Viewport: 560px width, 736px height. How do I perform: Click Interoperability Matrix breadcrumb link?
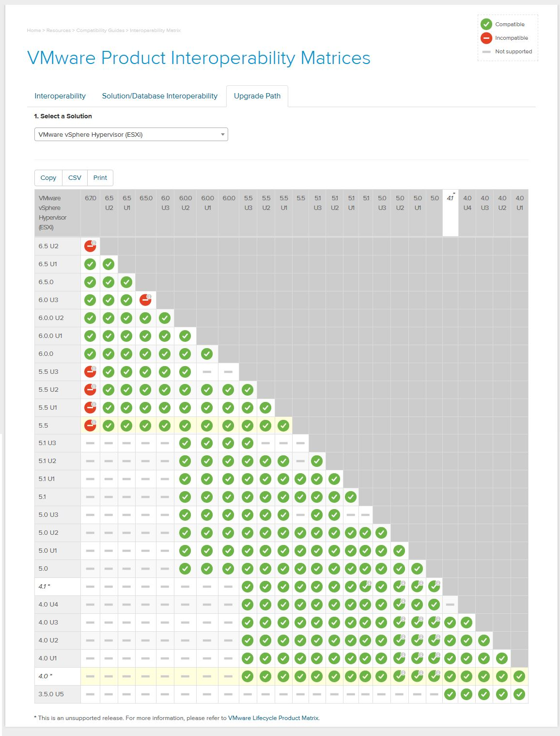pyautogui.click(x=155, y=31)
